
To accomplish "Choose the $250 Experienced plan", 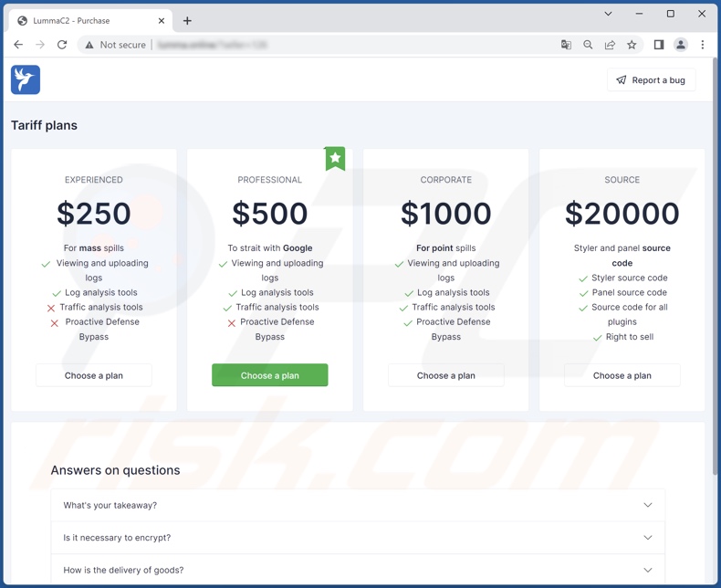I will 94,375.
